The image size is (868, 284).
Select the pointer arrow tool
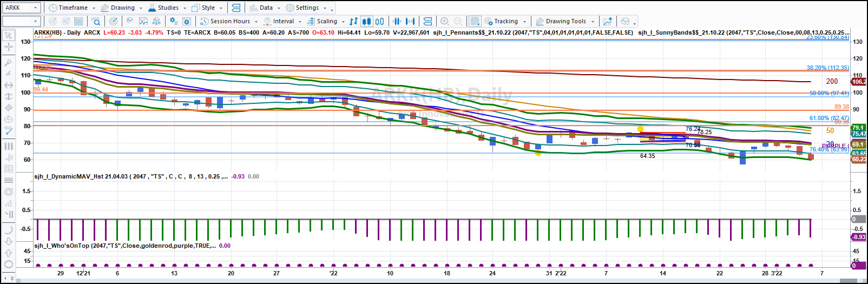(9, 36)
